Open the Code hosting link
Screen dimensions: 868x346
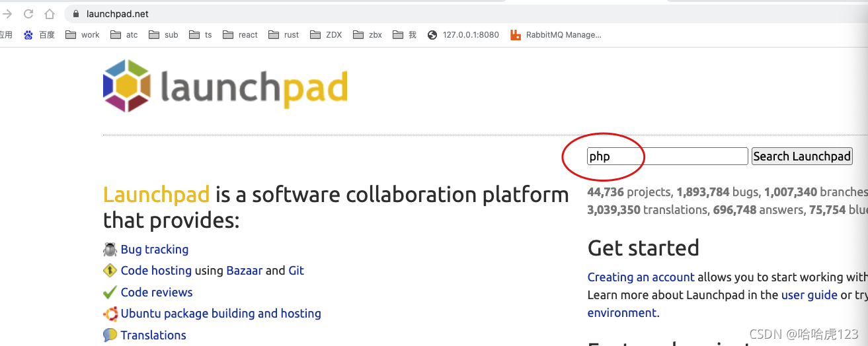tap(156, 271)
